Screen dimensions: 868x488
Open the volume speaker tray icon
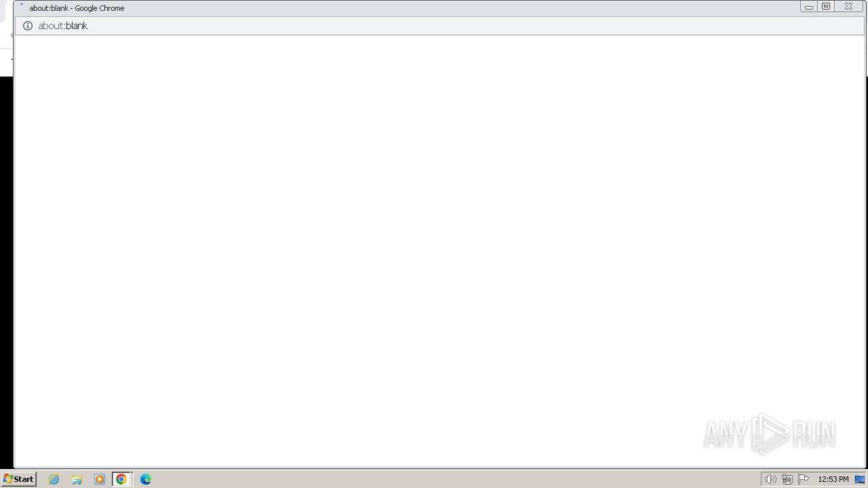770,479
